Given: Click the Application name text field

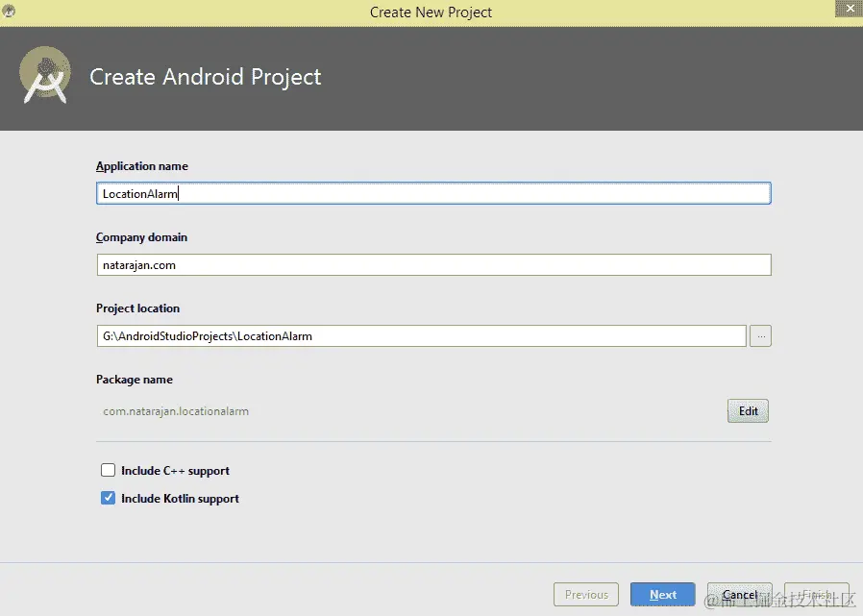Looking at the screenshot, I should 433,193.
